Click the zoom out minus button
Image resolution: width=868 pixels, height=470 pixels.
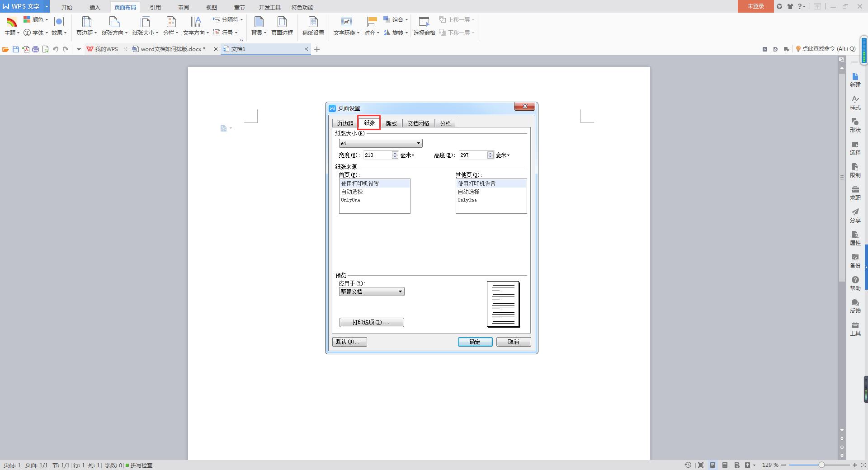coord(783,465)
